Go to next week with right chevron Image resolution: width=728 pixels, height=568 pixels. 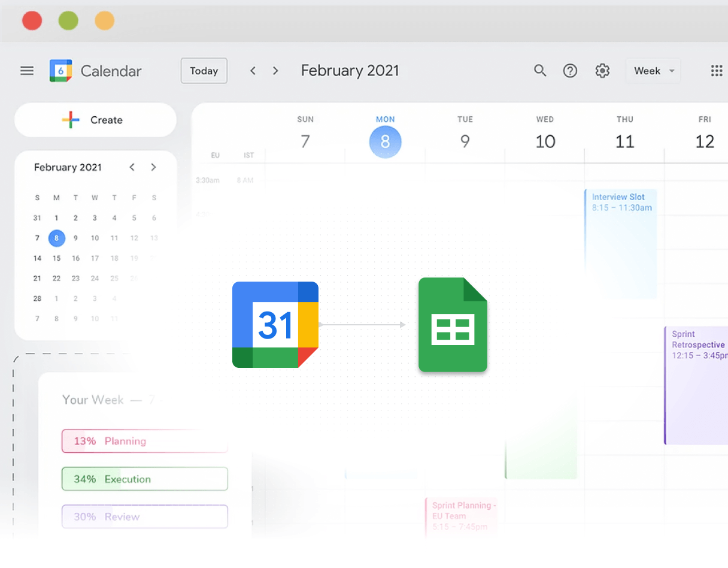click(x=275, y=71)
